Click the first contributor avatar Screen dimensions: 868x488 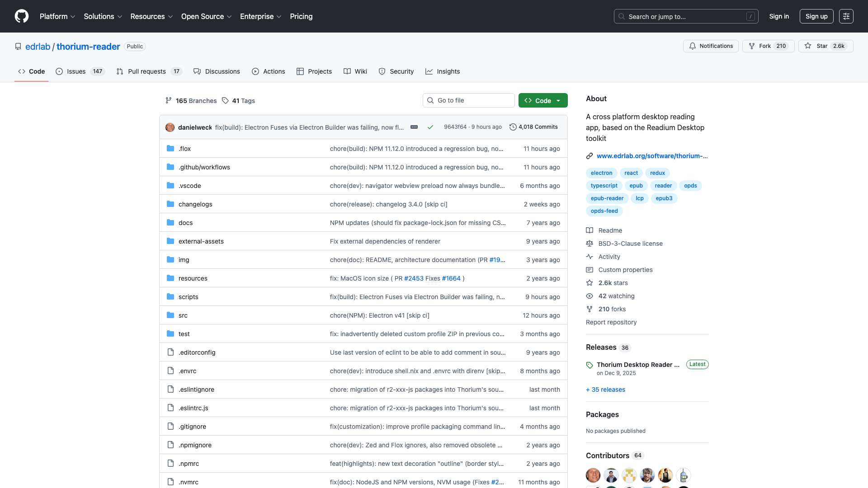click(x=593, y=475)
